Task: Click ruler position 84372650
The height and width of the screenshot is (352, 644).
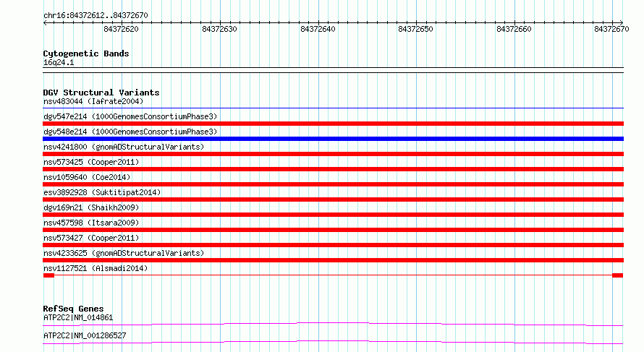Action: click(x=415, y=29)
